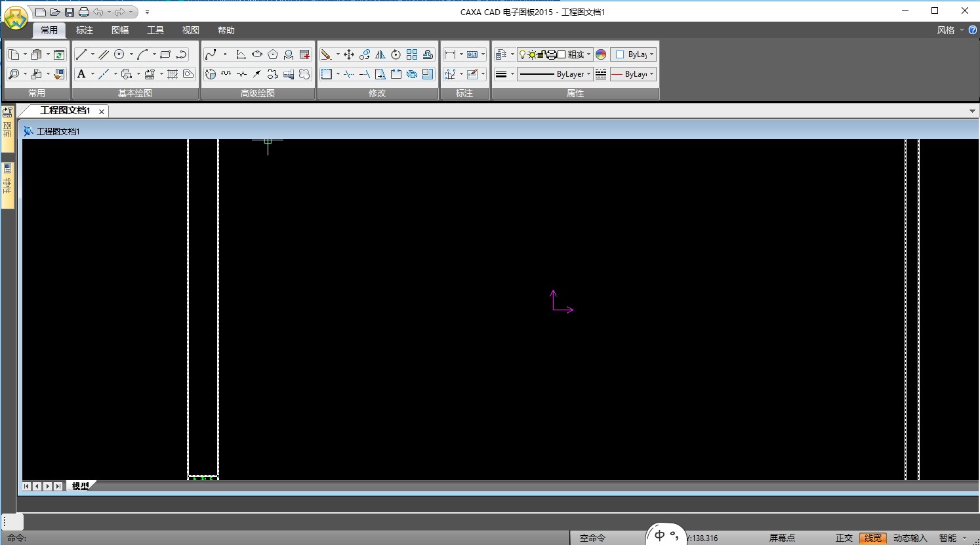
Task: Expand the Erase tool dropdown arrow
Action: pyautogui.click(x=338, y=54)
